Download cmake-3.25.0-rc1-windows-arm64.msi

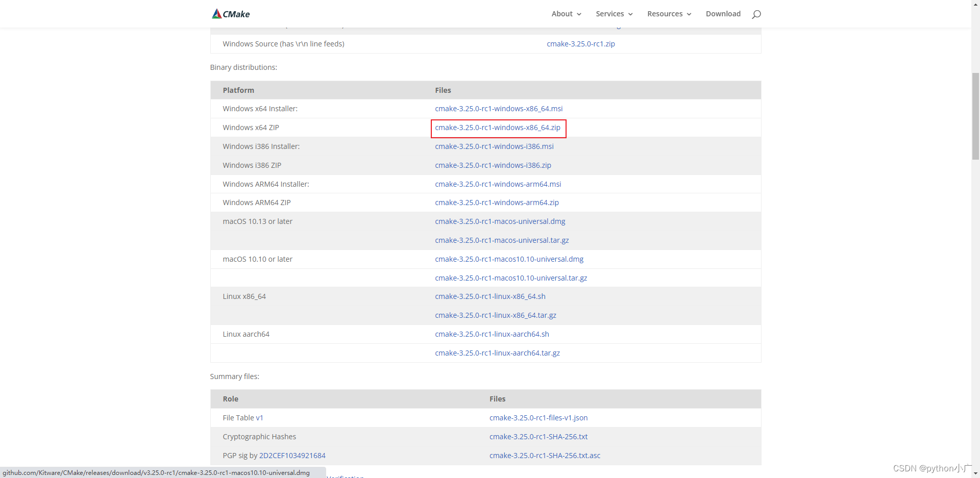pos(498,184)
